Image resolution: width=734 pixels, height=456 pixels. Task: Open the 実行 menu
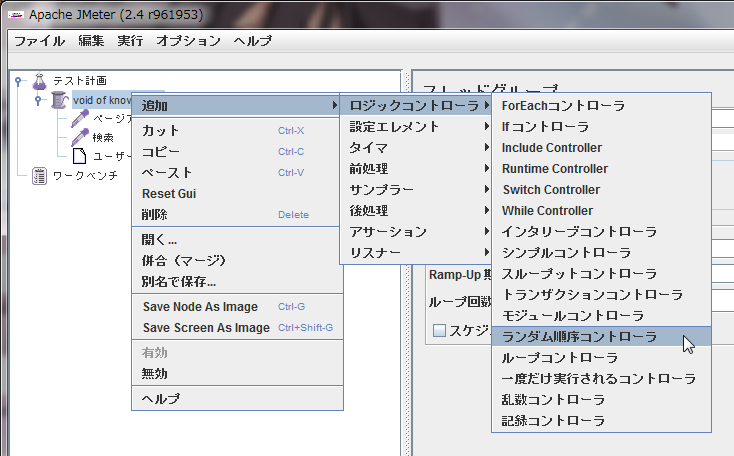pos(130,41)
